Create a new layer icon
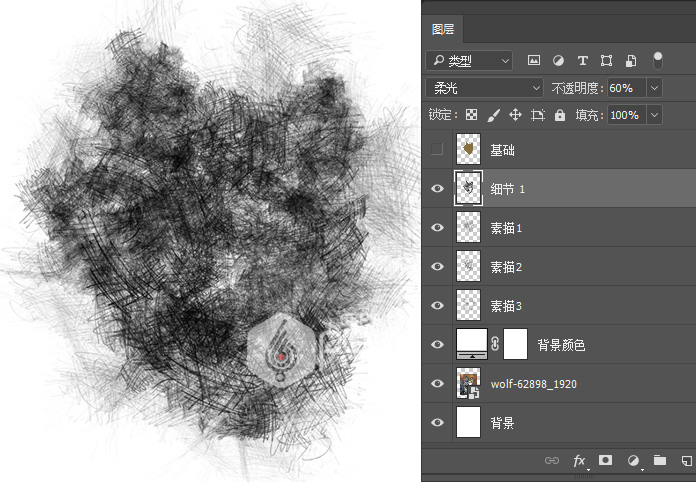696x482 pixels. [687, 461]
